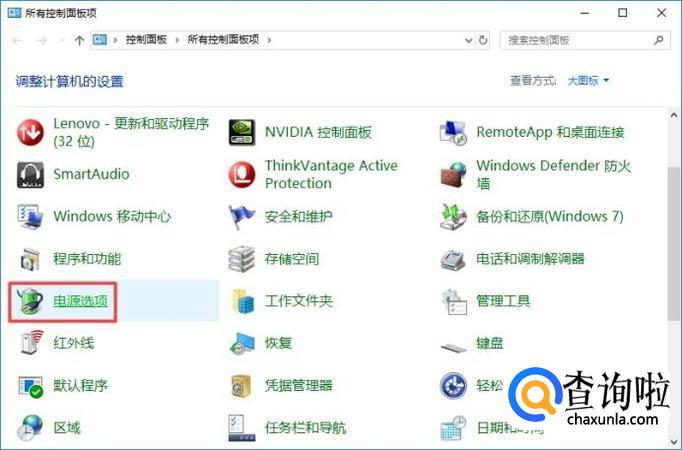Open Lenovo update and drivers icon
This screenshot has width=682, height=450.
(x=30, y=132)
